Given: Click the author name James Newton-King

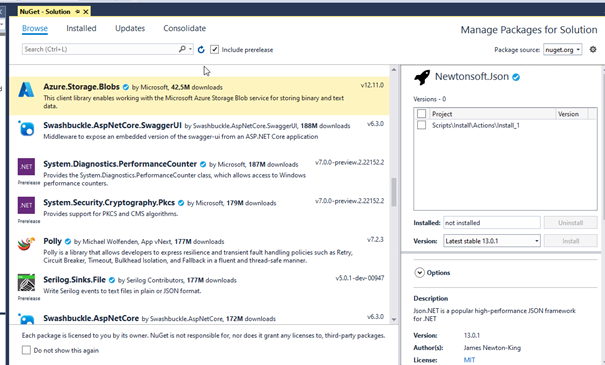Looking at the screenshot, I should click(492, 348).
